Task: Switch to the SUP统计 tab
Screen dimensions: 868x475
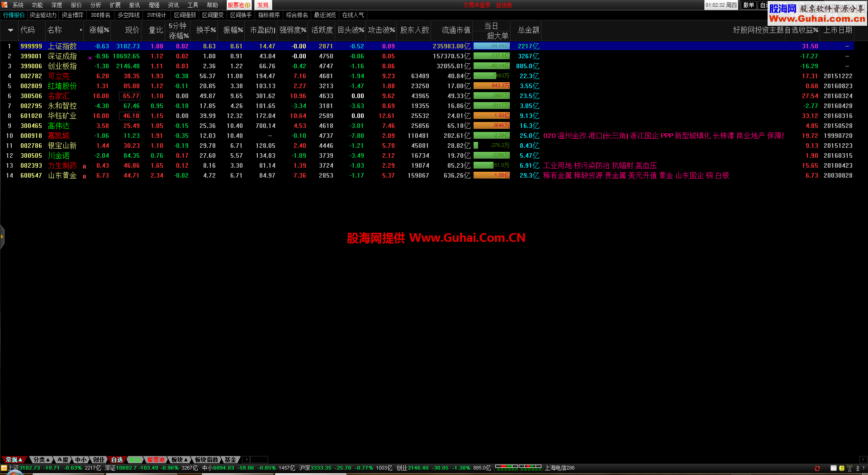Action: 157,15
